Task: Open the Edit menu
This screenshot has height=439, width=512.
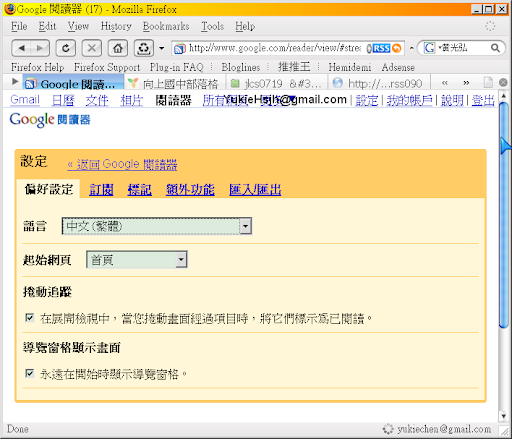Action: point(47,26)
